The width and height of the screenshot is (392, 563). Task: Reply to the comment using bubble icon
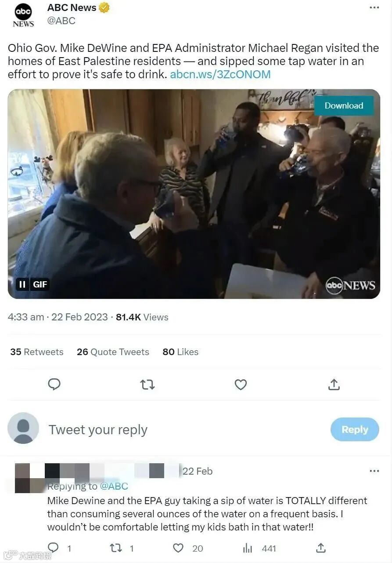pyautogui.click(x=53, y=548)
